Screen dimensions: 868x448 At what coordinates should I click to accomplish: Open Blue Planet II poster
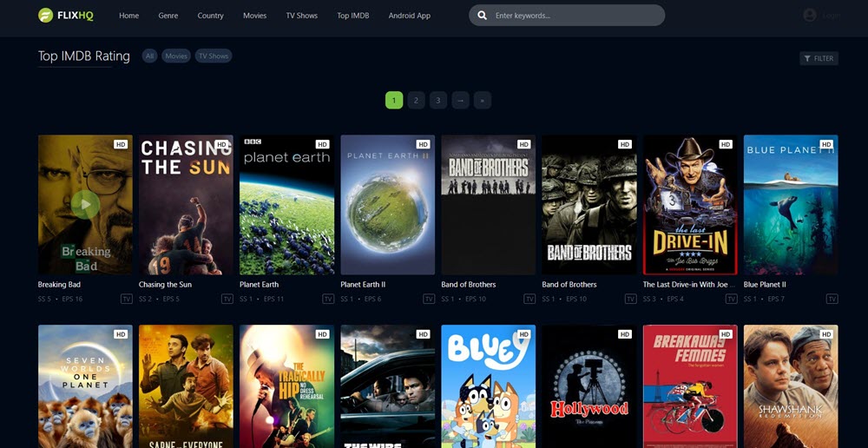[791, 205]
